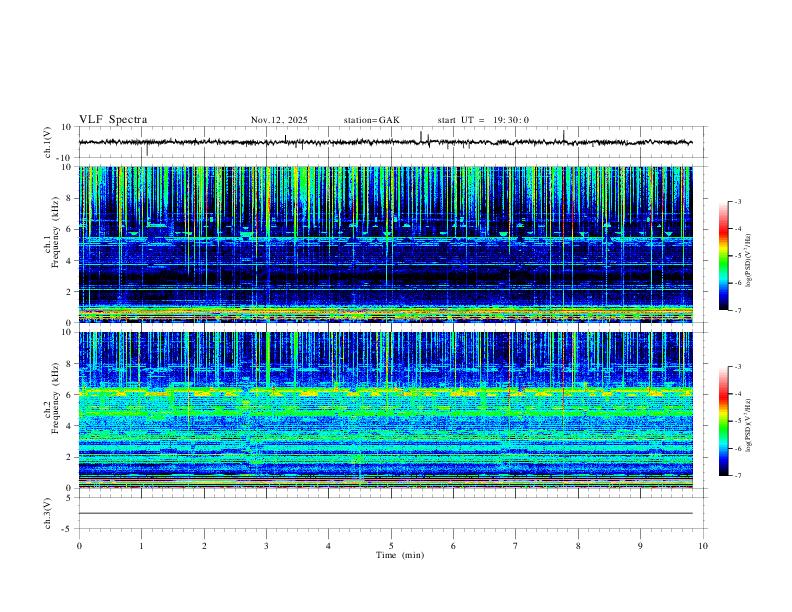Click the "1" tick label on time axis
Screen dimensions: 792x612
pyautogui.click(x=141, y=546)
